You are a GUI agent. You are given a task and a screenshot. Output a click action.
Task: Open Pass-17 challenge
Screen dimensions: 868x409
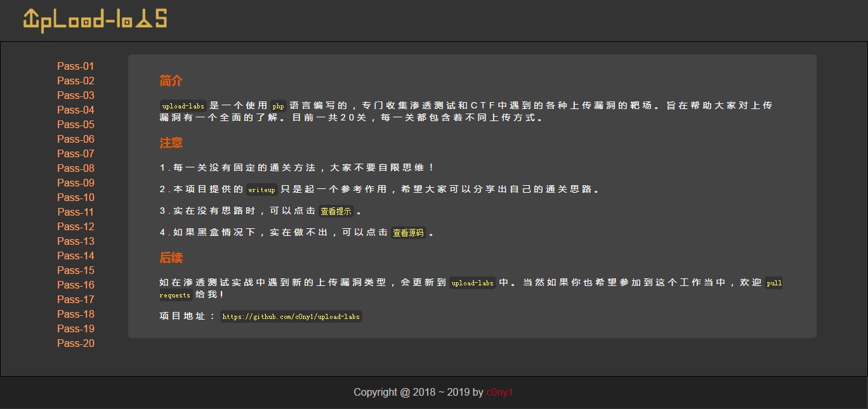pos(75,299)
